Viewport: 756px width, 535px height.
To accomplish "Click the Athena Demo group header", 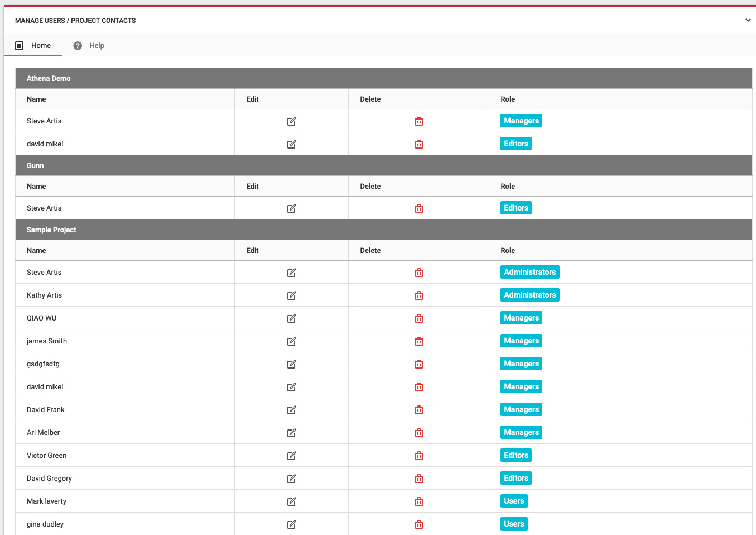I will pos(49,78).
